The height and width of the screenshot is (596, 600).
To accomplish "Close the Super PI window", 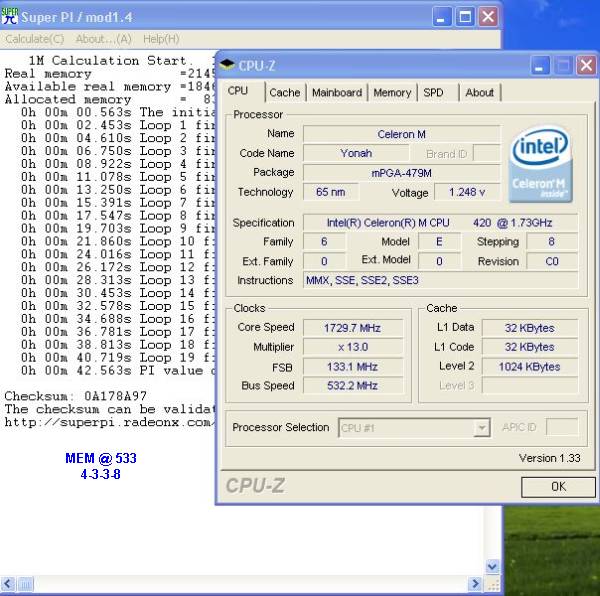I will (x=488, y=17).
